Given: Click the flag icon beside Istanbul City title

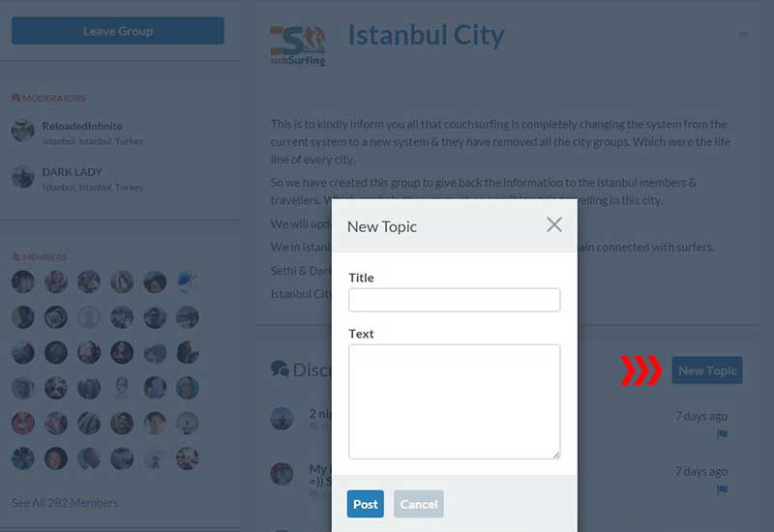Looking at the screenshot, I should coord(743,34).
